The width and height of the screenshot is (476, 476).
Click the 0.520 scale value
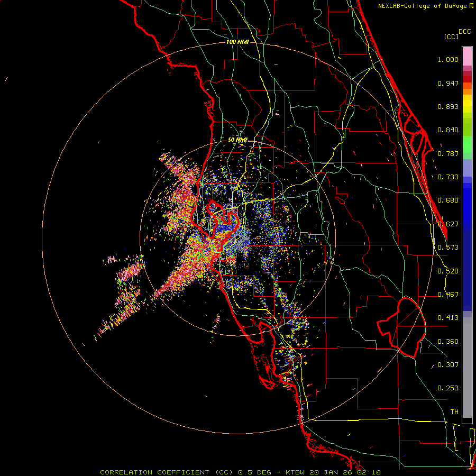(448, 271)
